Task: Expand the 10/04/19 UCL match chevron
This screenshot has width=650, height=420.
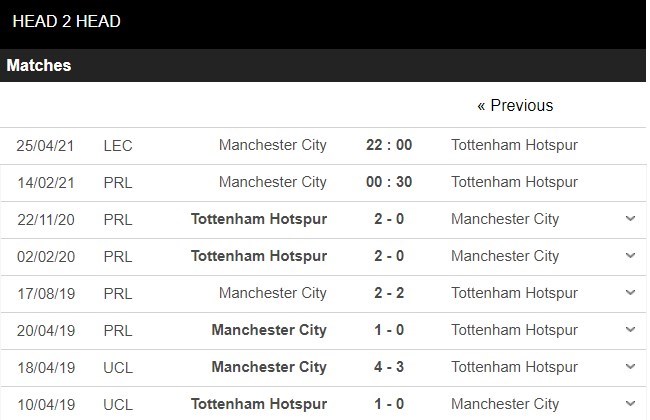Action: tap(630, 404)
